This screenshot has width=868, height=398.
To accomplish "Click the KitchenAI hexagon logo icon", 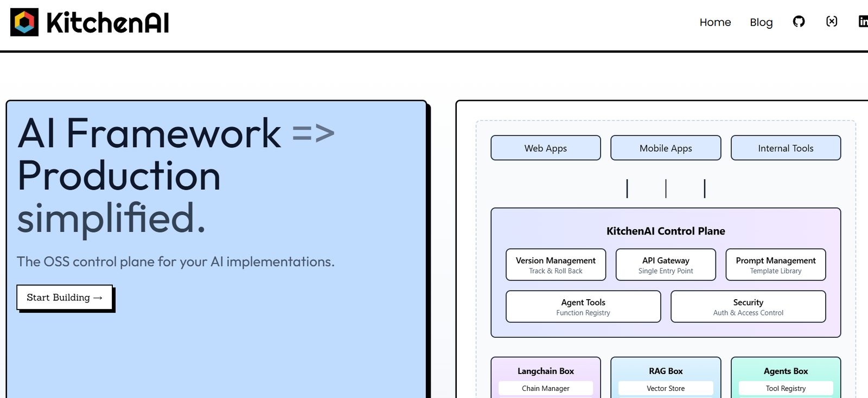I will pos(24,22).
